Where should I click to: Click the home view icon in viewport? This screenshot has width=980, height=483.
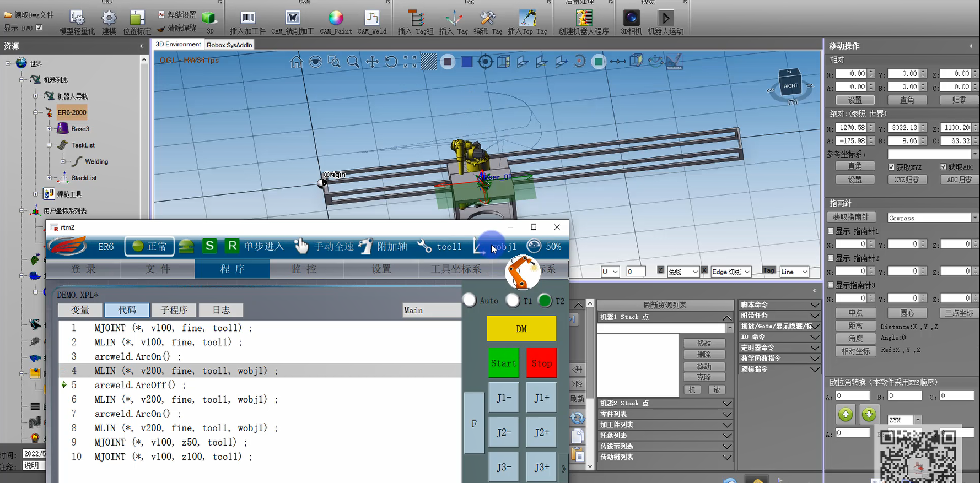coord(297,62)
